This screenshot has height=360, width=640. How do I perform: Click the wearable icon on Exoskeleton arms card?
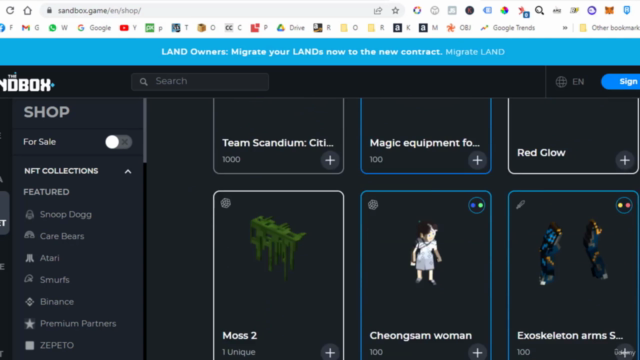point(520,204)
